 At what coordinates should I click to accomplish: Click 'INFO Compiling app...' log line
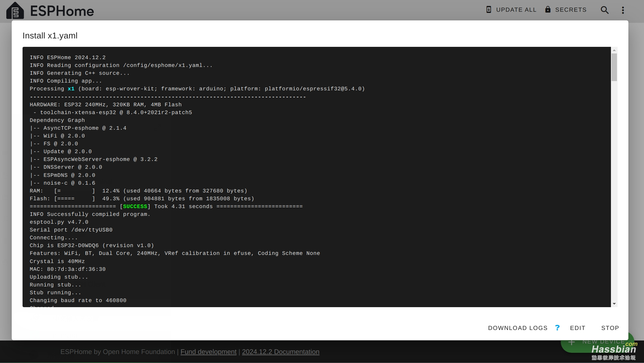coord(66,81)
